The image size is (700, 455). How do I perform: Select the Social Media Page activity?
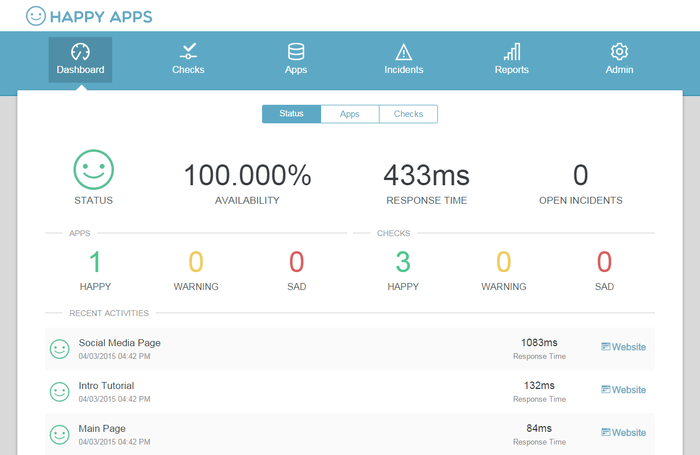(120, 343)
